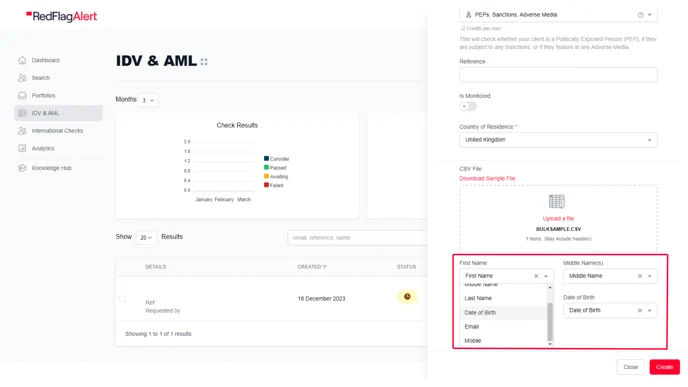Screen dimensions: 688x387
Task: Click the red Create button
Action: [x=664, y=367]
